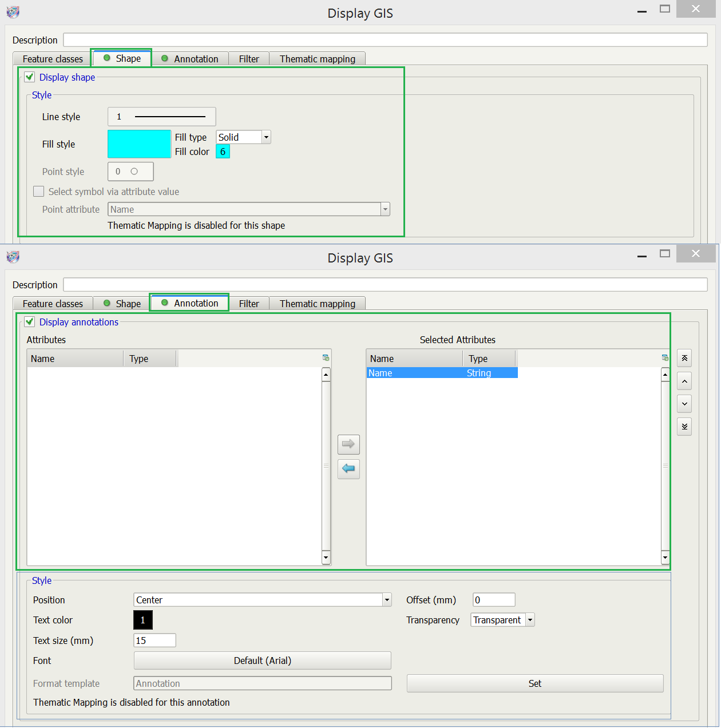Click the column options icon in Selected Attributes table

(665, 358)
